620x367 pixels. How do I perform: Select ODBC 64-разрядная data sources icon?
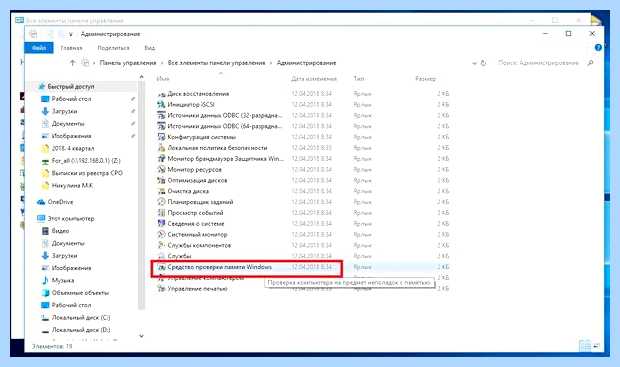click(161, 126)
